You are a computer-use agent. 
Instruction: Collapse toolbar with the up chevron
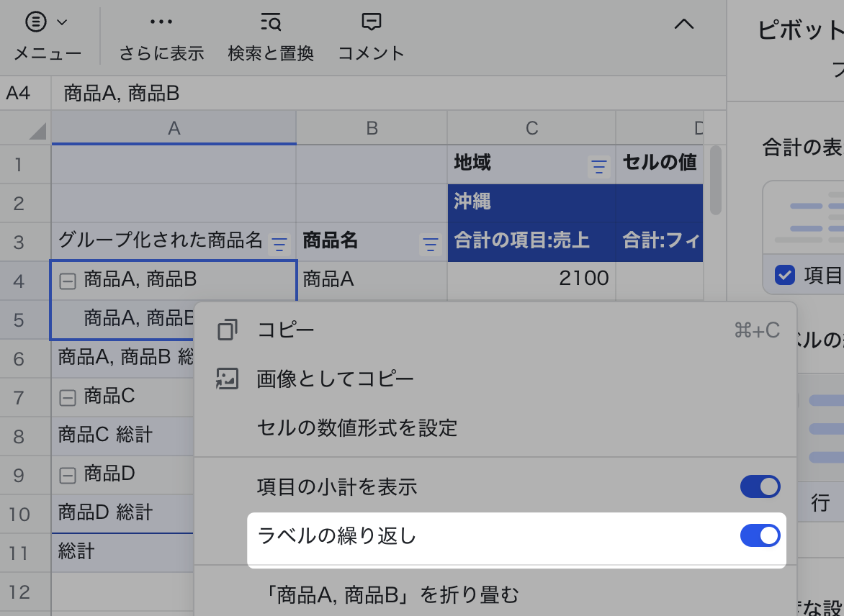[x=683, y=24]
